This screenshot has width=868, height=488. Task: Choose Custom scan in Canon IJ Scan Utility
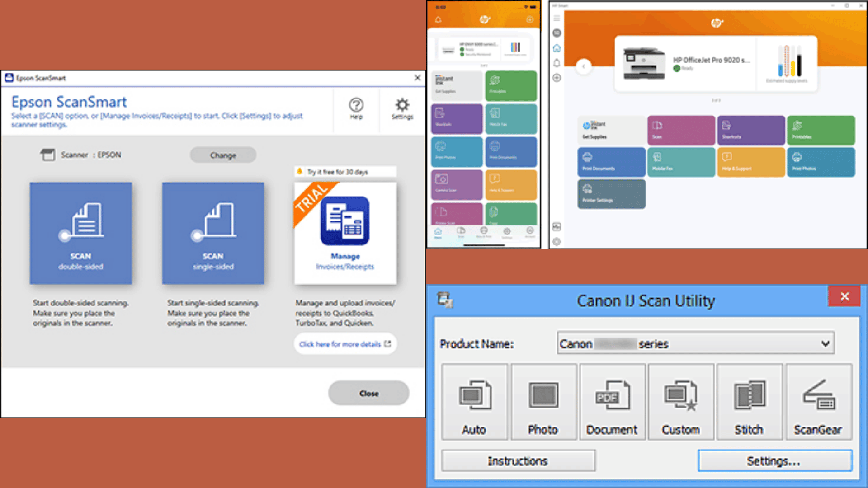(x=681, y=402)
